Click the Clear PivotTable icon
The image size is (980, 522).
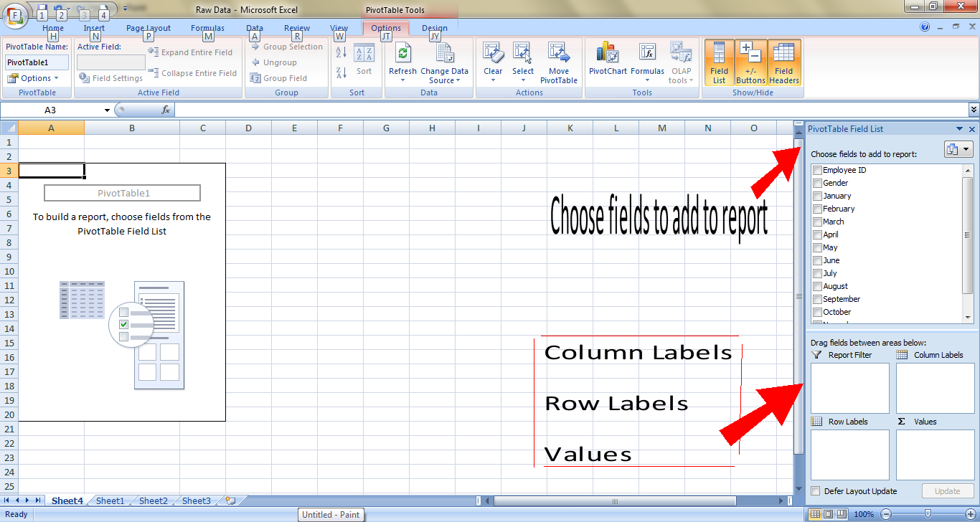[x=493, y=54]
